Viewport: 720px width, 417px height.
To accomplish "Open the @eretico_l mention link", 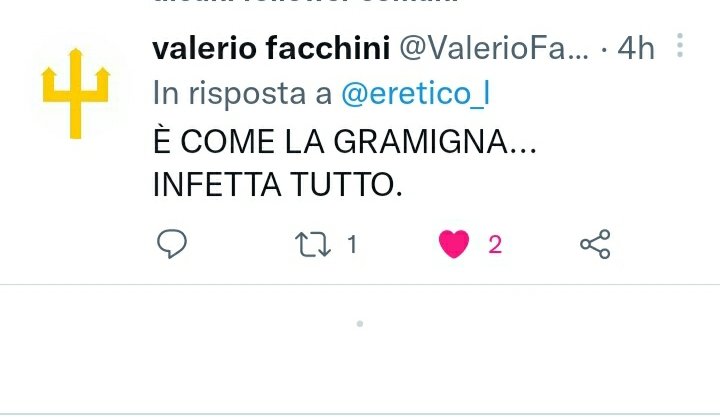I will coord(416,93).
